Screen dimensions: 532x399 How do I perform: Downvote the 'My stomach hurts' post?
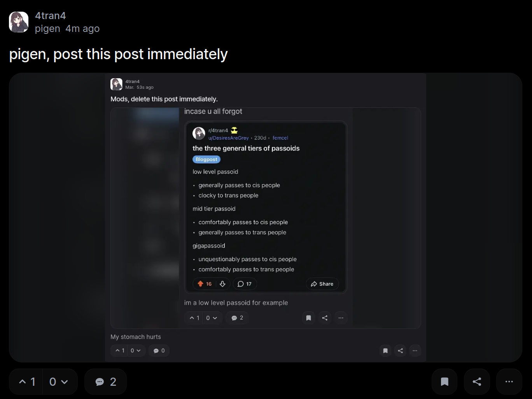click(136, 351)
